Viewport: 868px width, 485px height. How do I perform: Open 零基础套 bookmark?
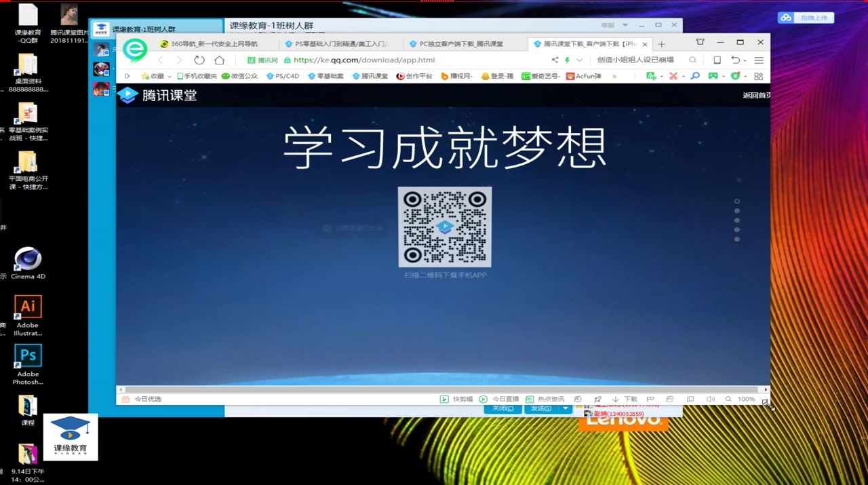click(325, 76)
